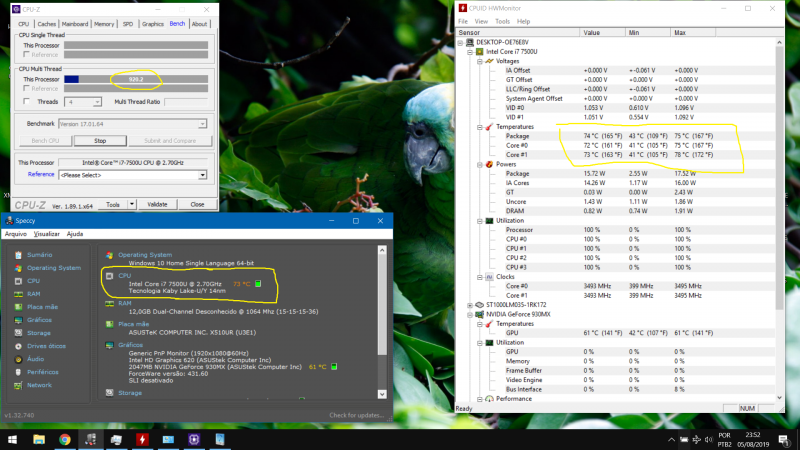Collapse the Powers node in HWMonitor
800x450 pixels.
pyautogui.click(x=480, y=164)
